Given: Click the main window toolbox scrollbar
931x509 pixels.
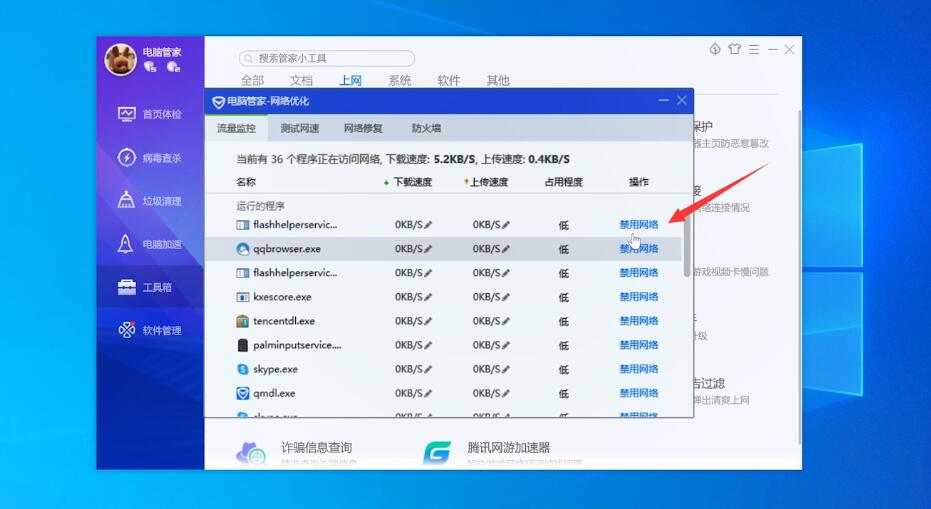Looking at the screenshot, I should 798,276.
